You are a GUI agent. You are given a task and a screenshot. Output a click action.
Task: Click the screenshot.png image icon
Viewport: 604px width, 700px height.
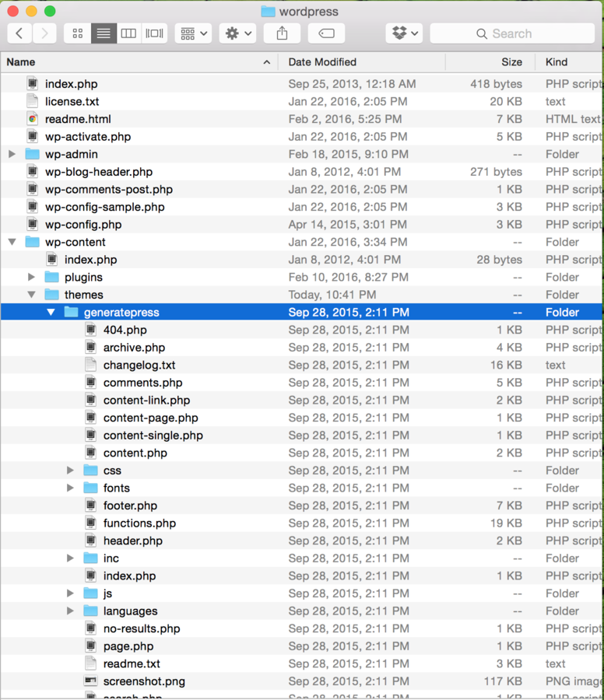[x=91, y=681]
